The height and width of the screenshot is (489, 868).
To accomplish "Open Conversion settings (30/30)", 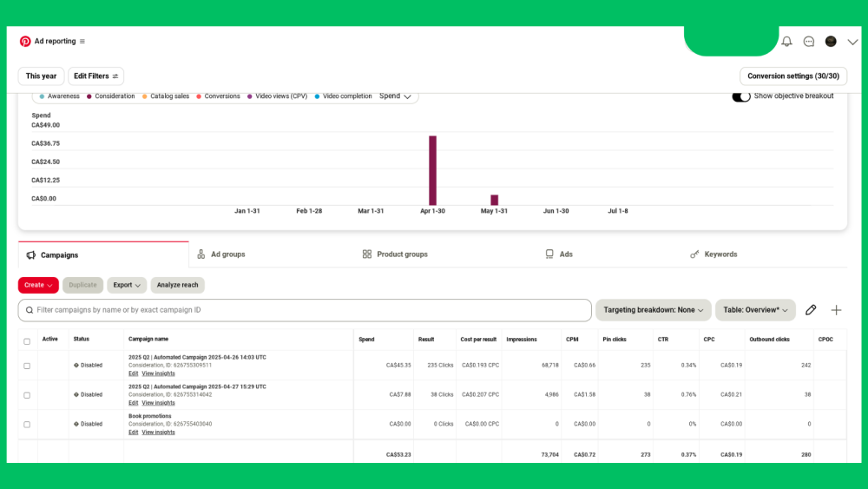I will click(x=792, y=76).
